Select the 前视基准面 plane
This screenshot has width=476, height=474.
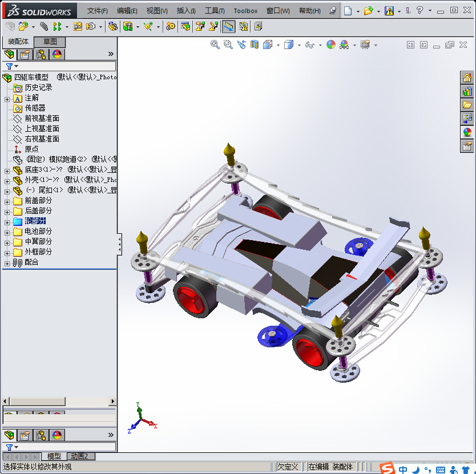tap(42, 118)
